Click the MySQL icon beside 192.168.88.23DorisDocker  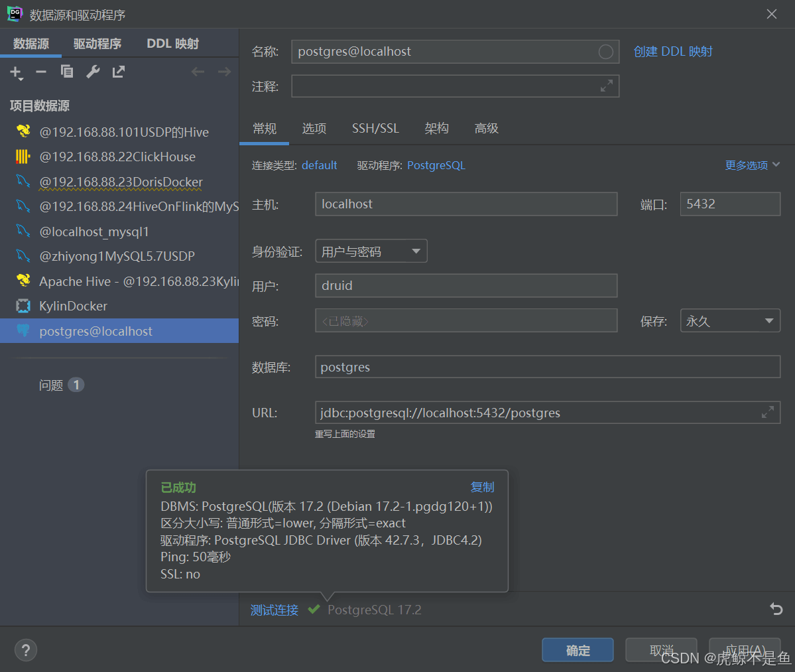pyautogui.click(x=23, y=181)
